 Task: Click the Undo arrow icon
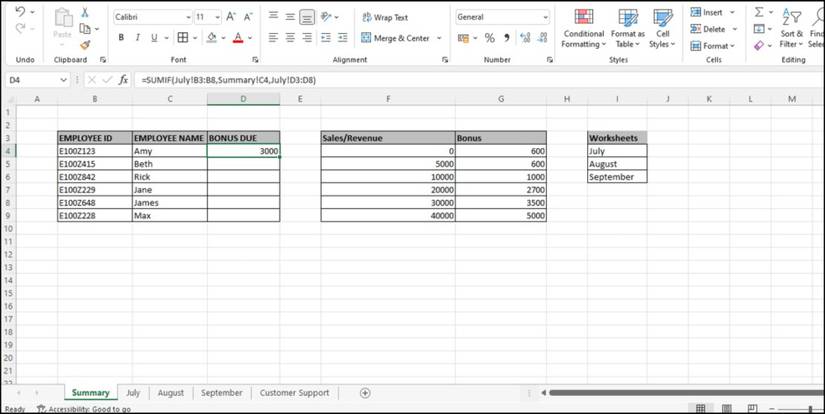(x=20, y=12)
